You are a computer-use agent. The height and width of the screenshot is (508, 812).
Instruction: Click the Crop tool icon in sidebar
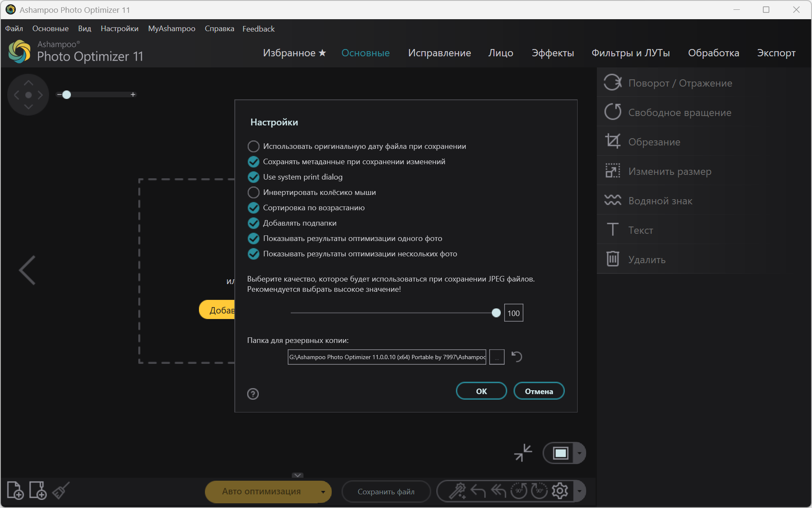click(613, 141)
